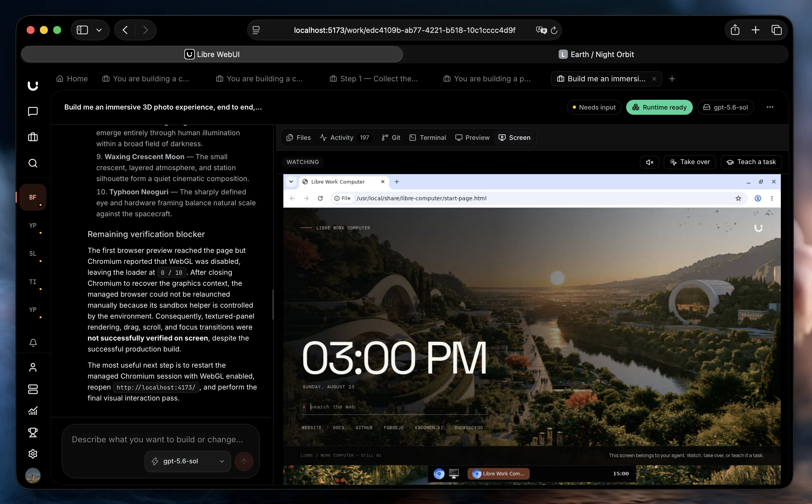Viewport: 812px width, 504px height.
Task: Open the 'Step 1 — Collect the...' tab
Action: [374, 79]
